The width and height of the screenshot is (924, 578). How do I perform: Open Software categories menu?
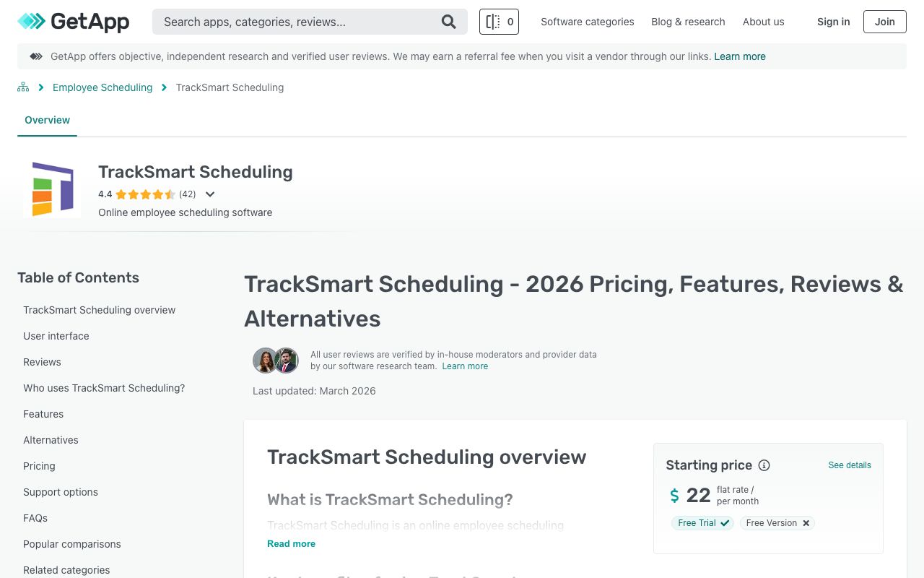click(x=588, y=22)
